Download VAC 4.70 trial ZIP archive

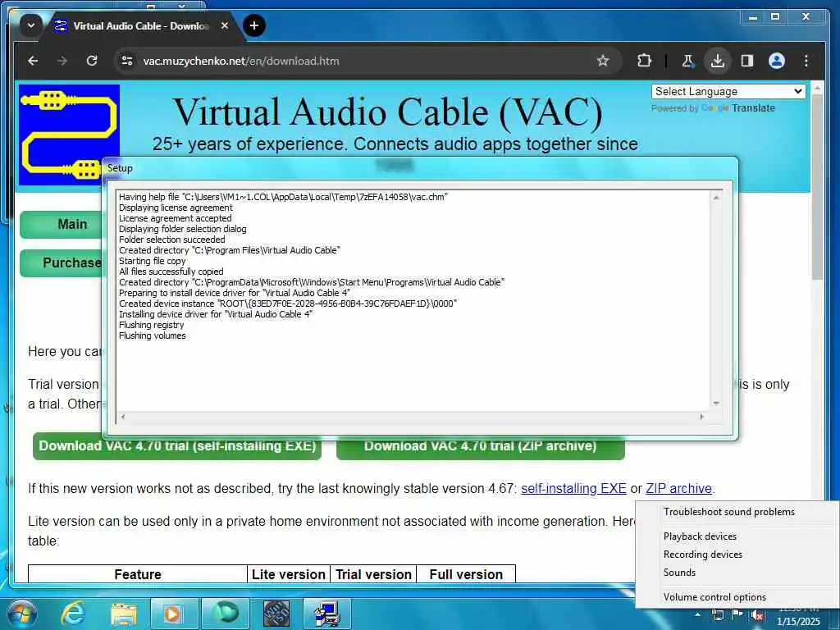pos(481,446)
